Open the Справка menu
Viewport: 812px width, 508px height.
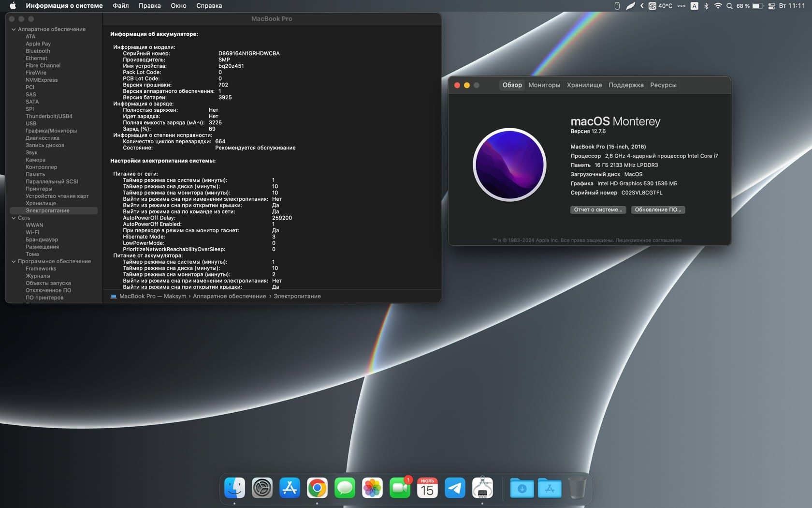pos(209,6)
